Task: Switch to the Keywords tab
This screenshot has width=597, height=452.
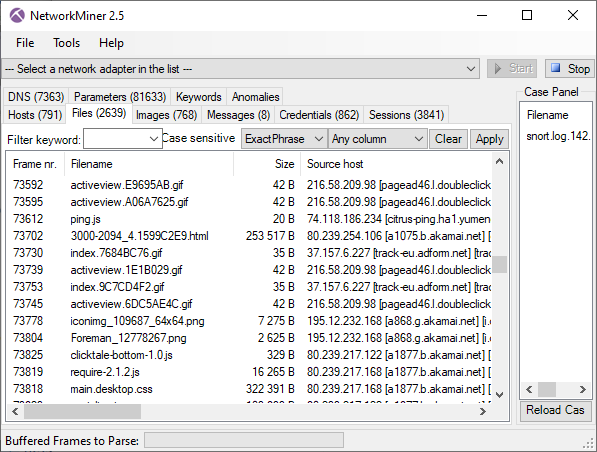Action: [x=198, y=97]
